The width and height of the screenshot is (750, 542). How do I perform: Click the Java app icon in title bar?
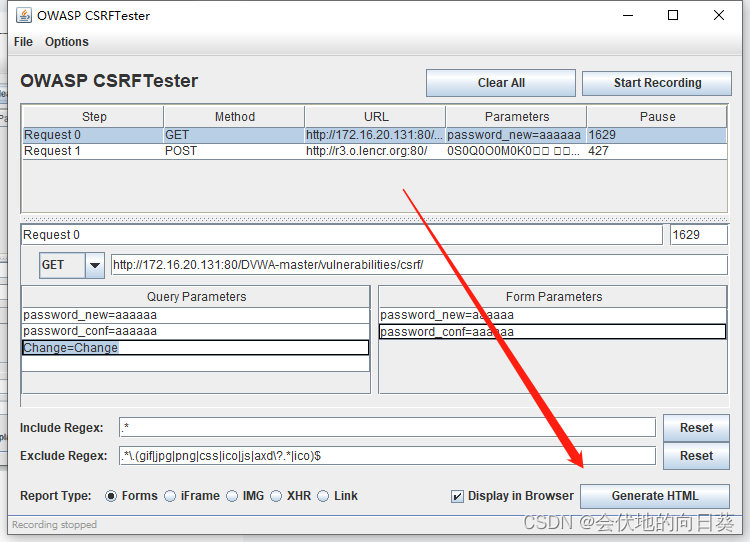coord(23,15)
